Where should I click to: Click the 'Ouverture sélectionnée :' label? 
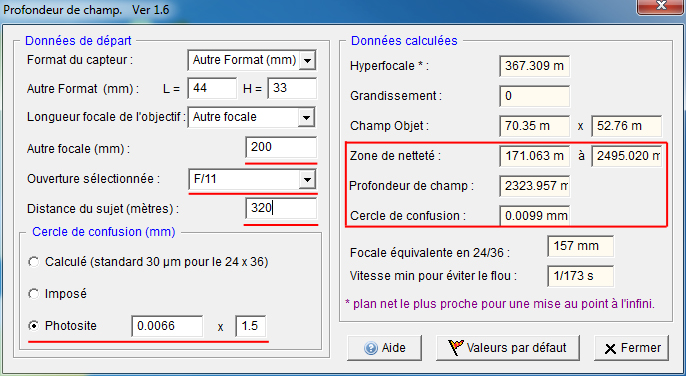coord(94,179)
